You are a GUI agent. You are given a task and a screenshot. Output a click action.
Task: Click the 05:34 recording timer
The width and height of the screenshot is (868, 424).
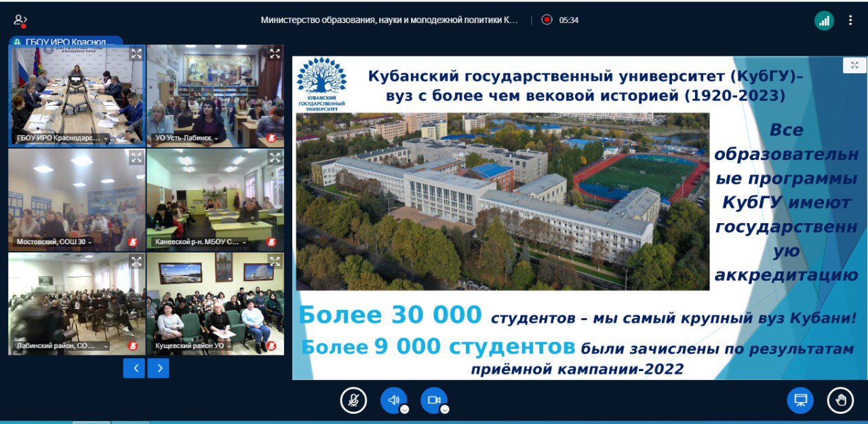568,20
